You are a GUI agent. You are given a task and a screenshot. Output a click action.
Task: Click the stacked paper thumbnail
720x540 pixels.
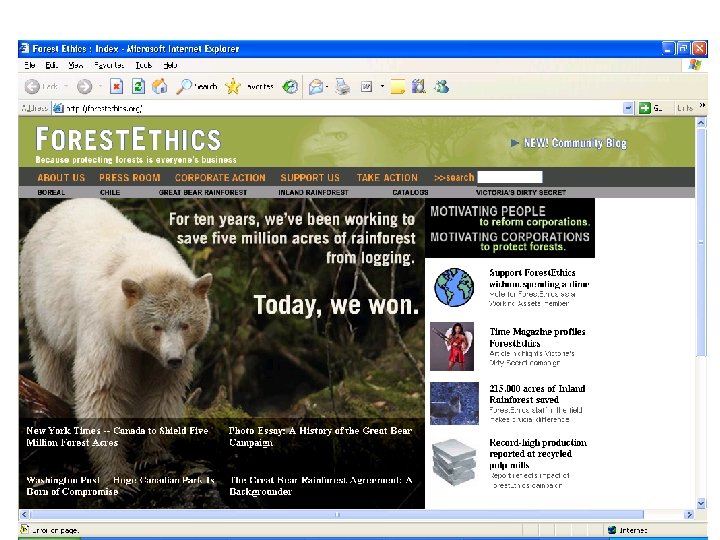(454, 462)
